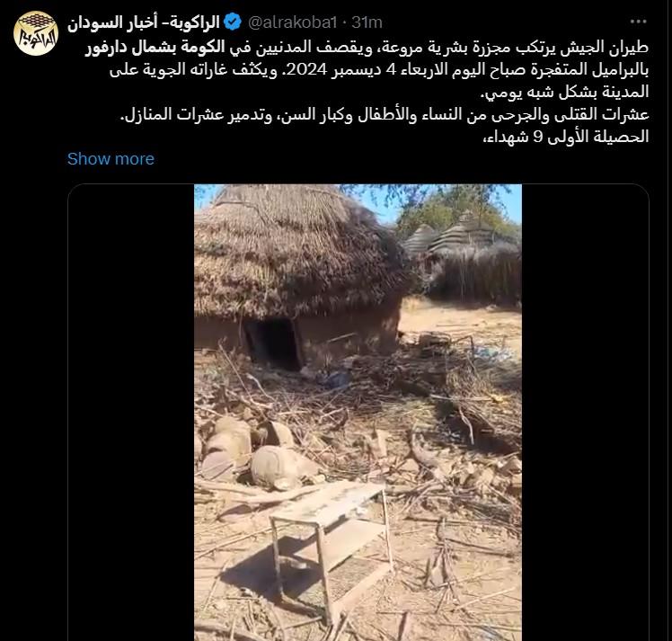Expand the post with Show more
This screenshot has height=641, width=672.
(111, 159)
